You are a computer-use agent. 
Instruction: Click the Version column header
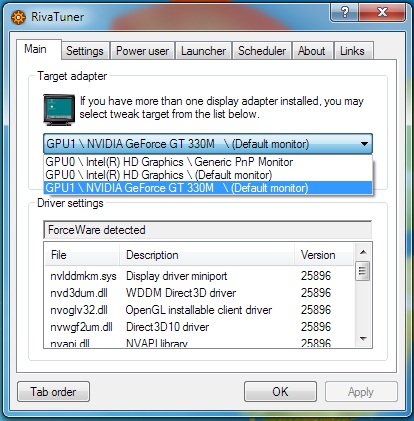324,255
